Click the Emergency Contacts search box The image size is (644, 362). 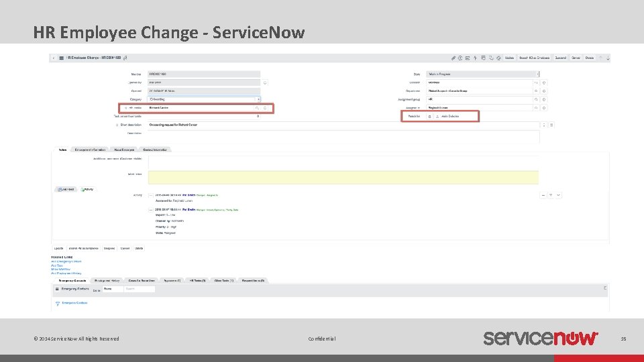point(140,289)
